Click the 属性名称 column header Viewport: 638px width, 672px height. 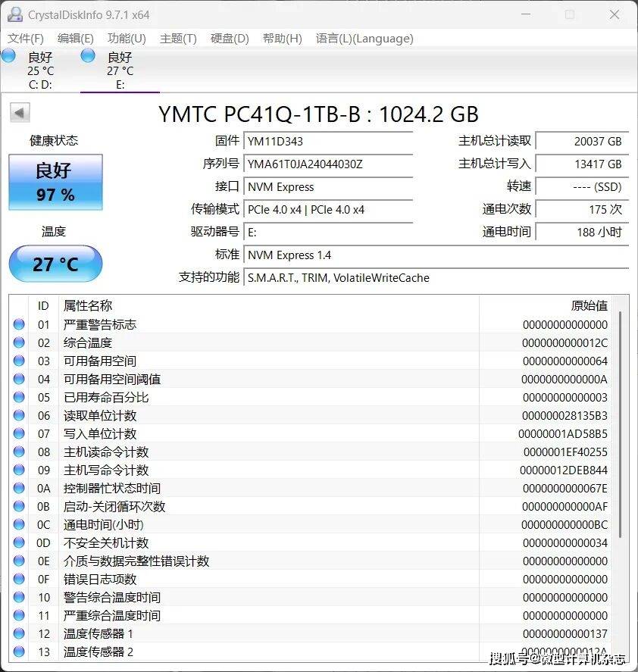88,305
